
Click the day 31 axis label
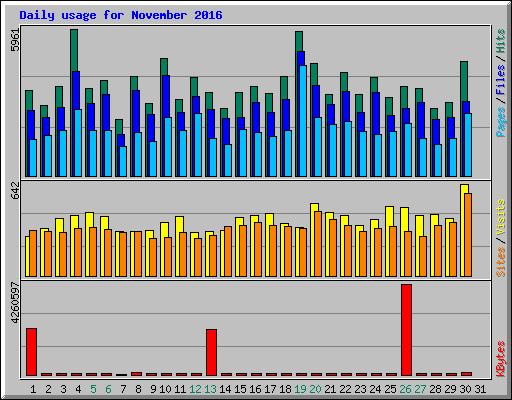(480, 389)
